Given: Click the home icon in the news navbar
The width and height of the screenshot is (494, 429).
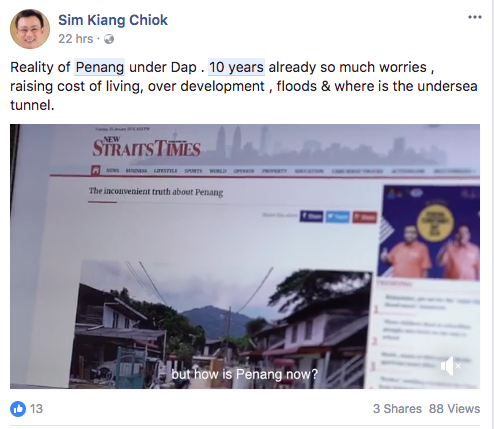Looking at the screenshot, I should (96, 170).
